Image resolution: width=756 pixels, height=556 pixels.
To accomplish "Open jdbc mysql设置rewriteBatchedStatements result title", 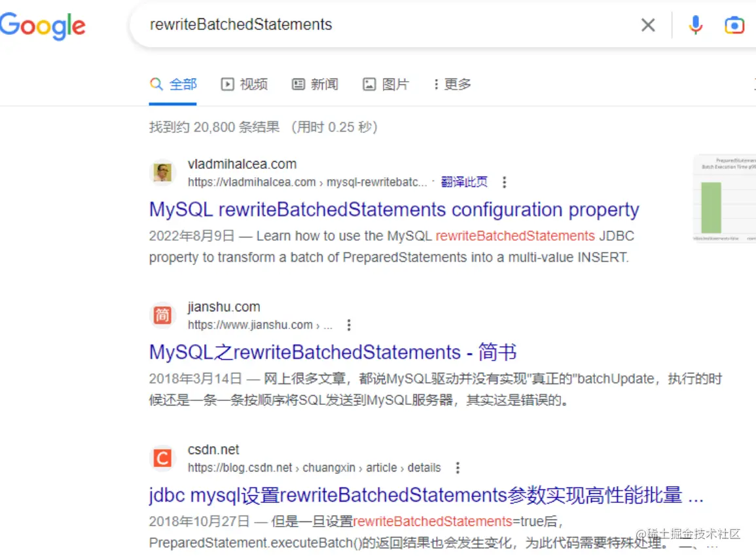I will [426, 495].
